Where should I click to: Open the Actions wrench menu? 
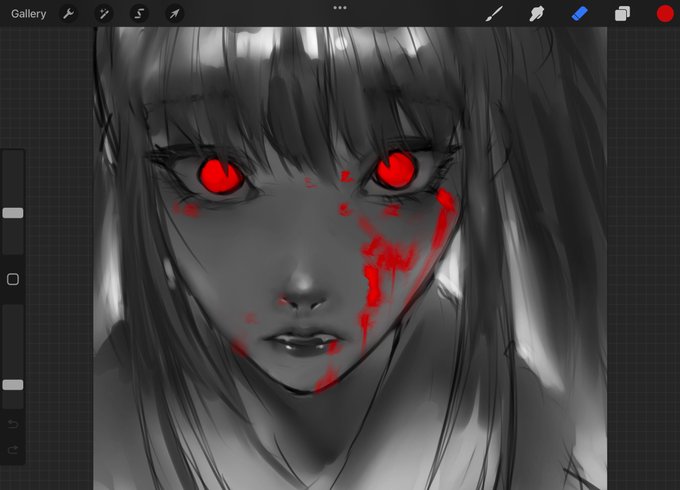pos(68,14)
